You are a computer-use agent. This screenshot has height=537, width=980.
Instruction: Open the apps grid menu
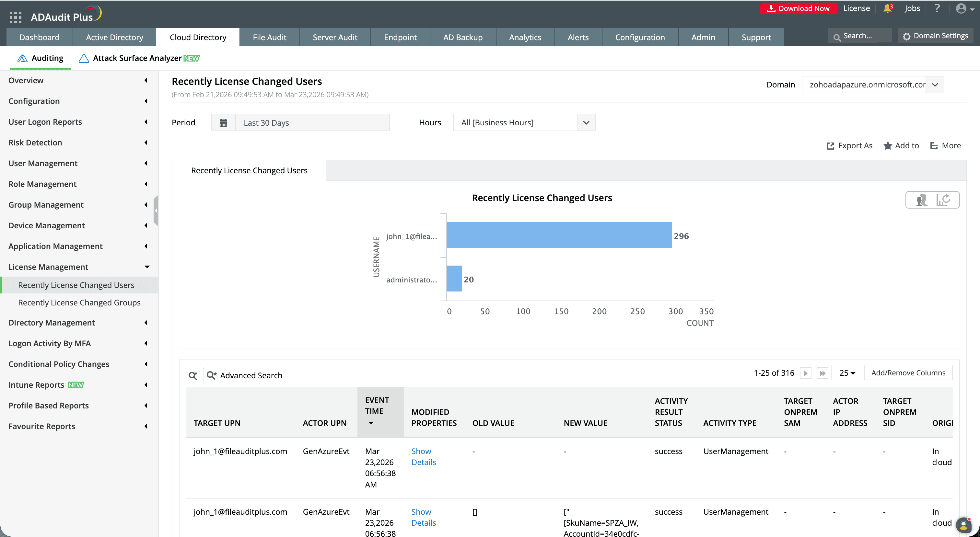pos(15,17)
